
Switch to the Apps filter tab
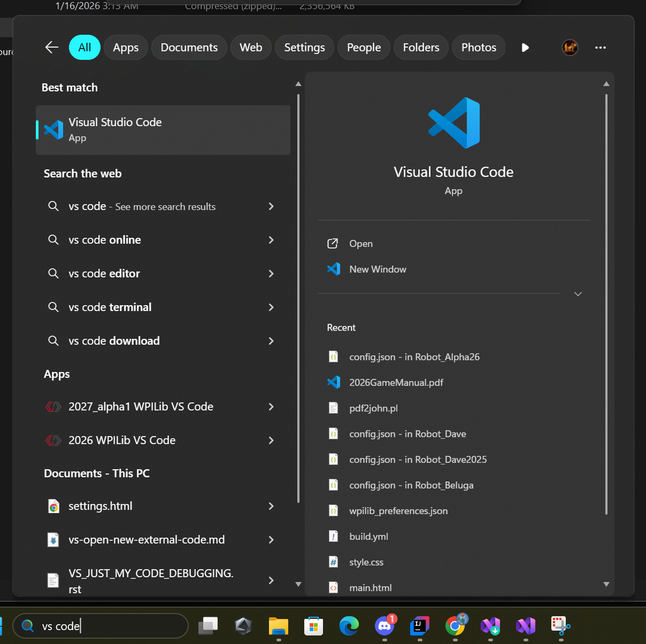126,48
